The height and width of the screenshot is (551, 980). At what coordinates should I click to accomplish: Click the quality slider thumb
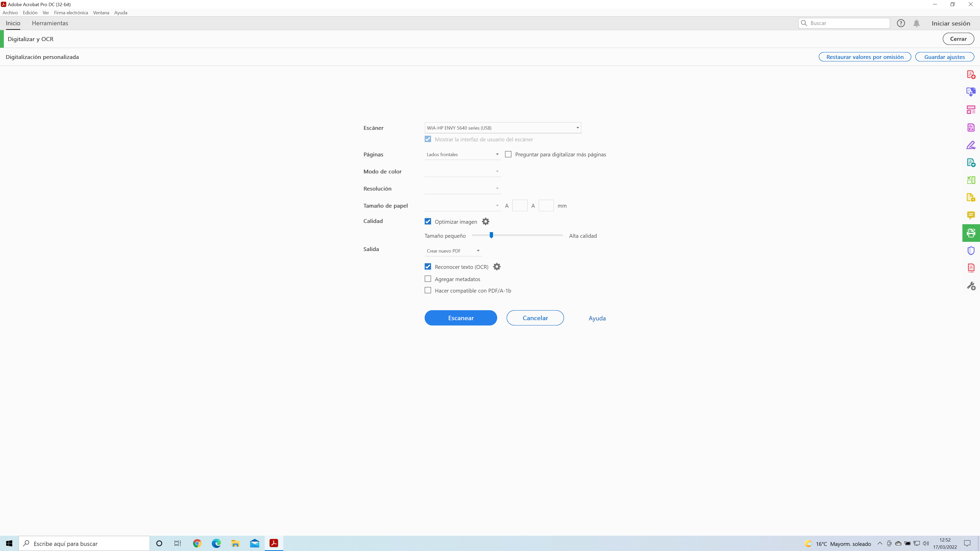pos(492,235)
